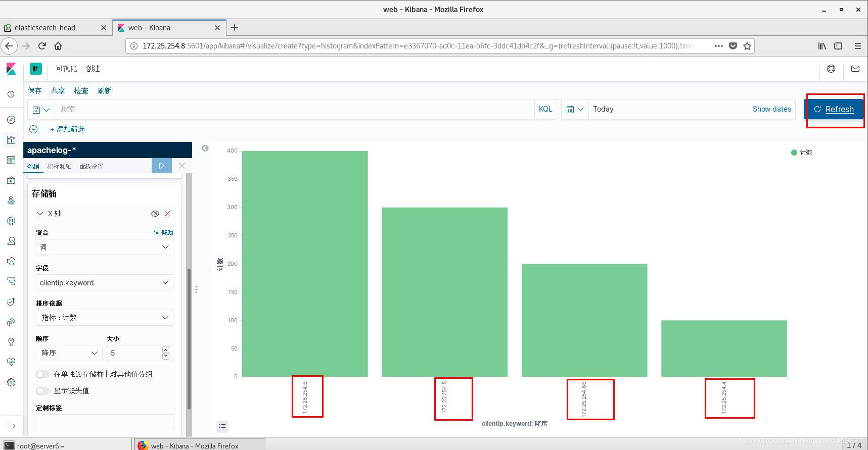
Task: Click the Kibana logo icon
Action: click(x=11, y=69)
